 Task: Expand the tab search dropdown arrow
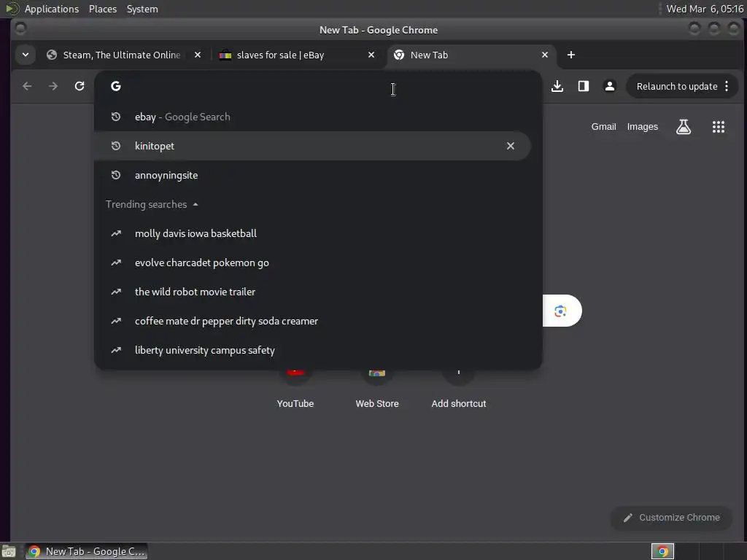(26, 55)
